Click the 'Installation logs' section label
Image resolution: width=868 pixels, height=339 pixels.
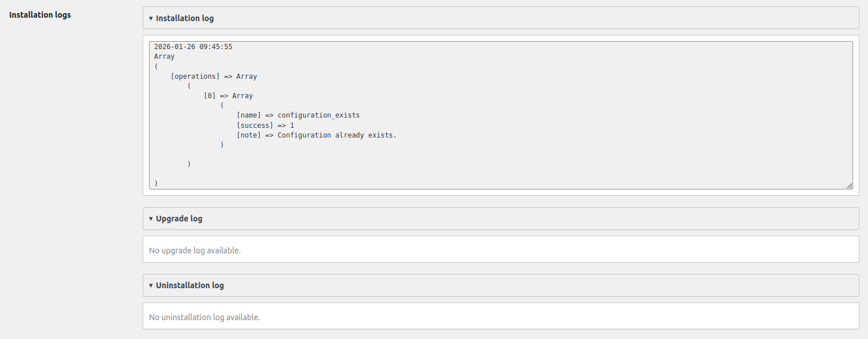pyautogui.click(x=40, y=15)
